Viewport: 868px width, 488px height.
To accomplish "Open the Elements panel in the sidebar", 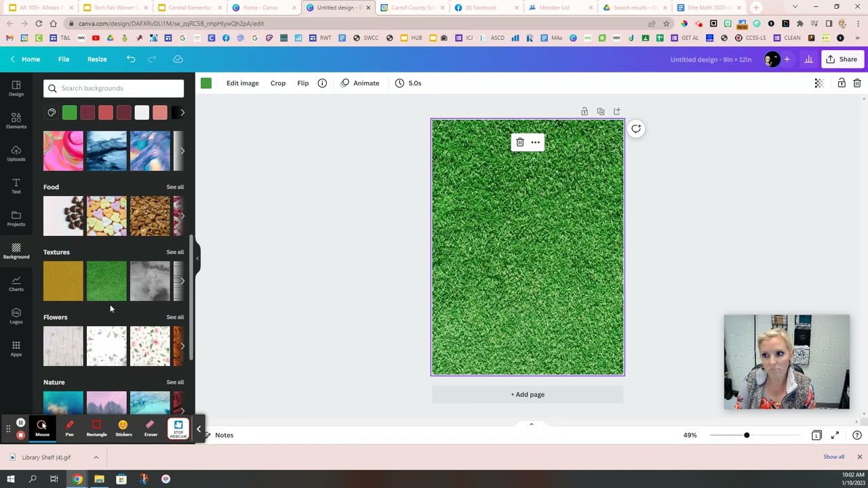I will pos(16,121).
